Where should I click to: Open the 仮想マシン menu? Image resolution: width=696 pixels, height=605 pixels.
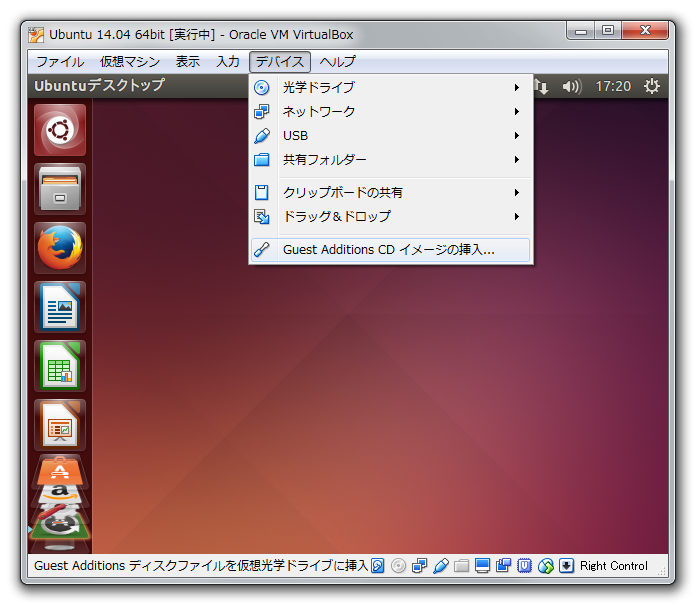(x=130, y=62)
